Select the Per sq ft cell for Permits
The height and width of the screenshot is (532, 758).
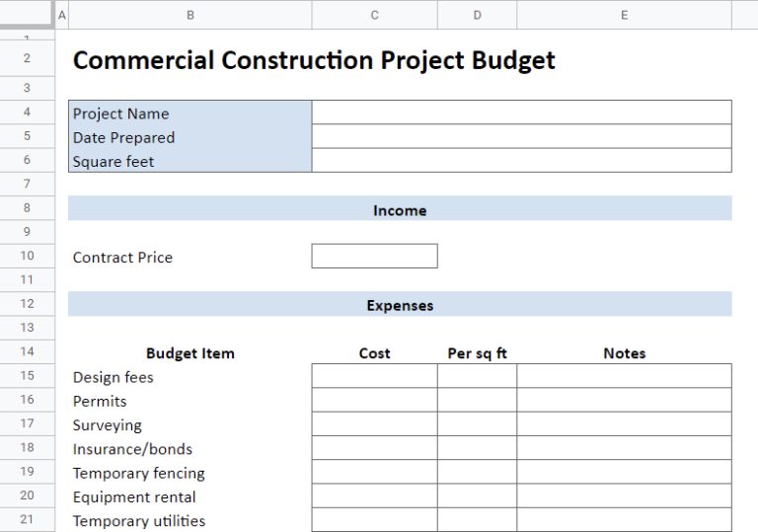477,401
